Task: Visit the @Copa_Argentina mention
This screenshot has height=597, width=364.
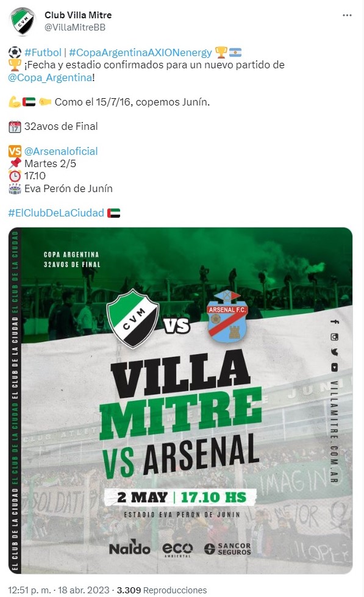Action: click(50, 77)
